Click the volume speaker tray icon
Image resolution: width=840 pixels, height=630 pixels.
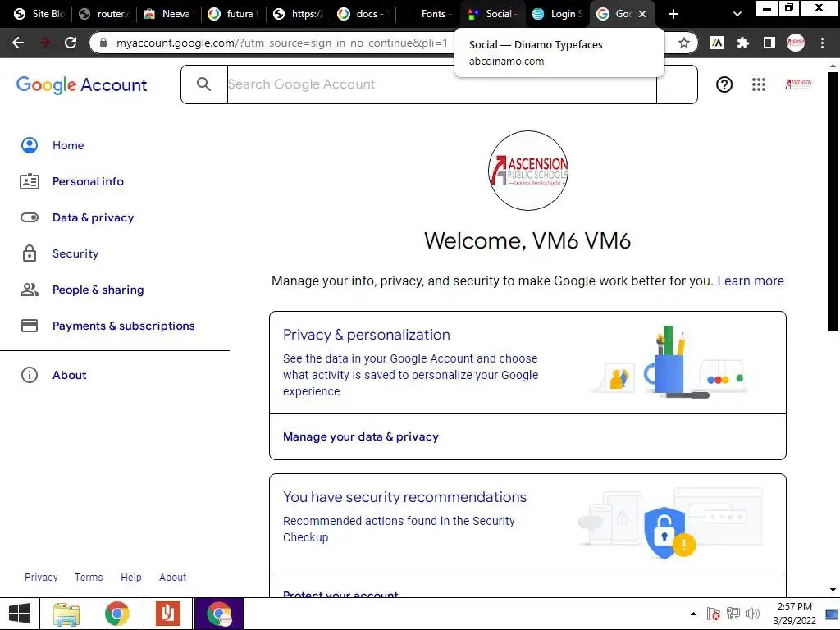click(753, 614)
